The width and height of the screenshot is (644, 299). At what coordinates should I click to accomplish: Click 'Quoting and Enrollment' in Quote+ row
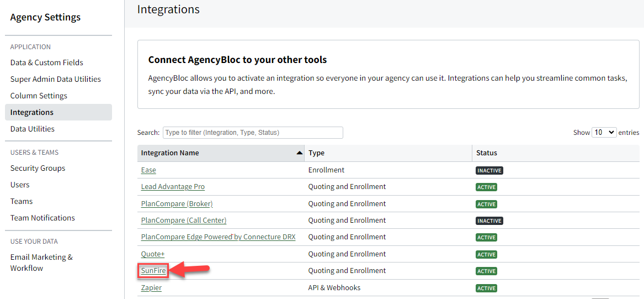point(347,254)
